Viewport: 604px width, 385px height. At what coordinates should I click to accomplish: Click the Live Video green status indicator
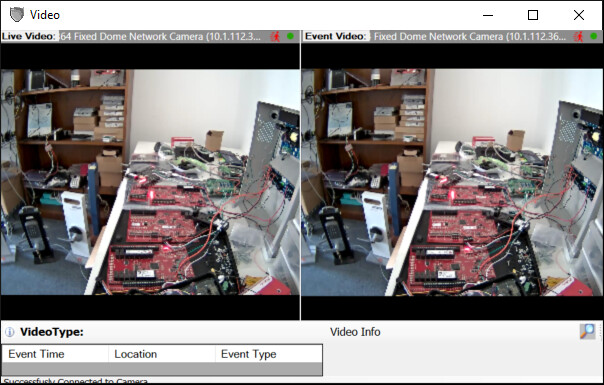[x=290, y=36]
